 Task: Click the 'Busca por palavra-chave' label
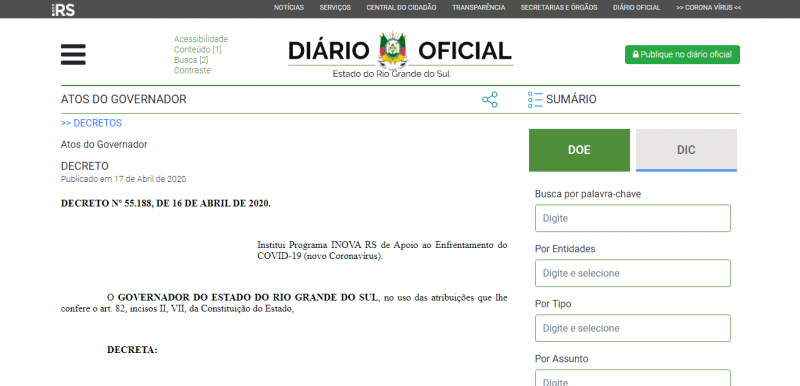point(588,194)
